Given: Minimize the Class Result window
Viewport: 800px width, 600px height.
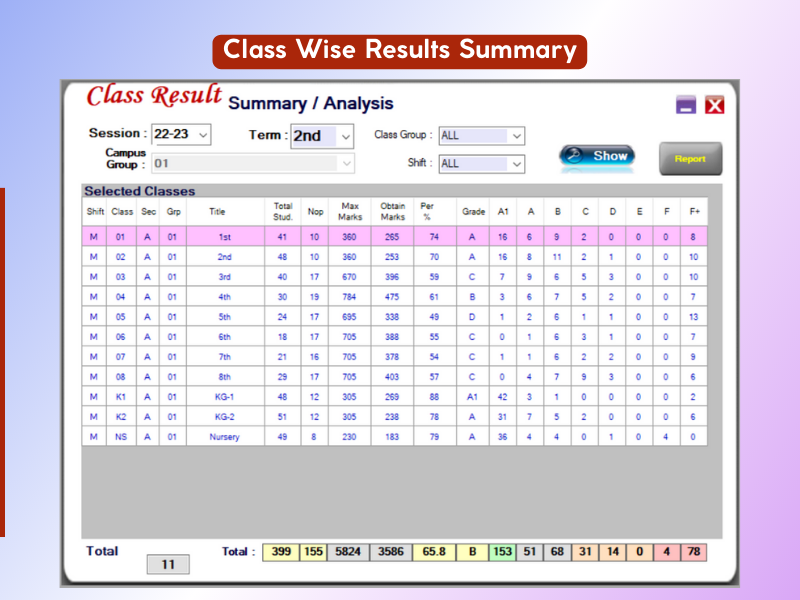Looking at the screenshot, I should tap(686, 105).
